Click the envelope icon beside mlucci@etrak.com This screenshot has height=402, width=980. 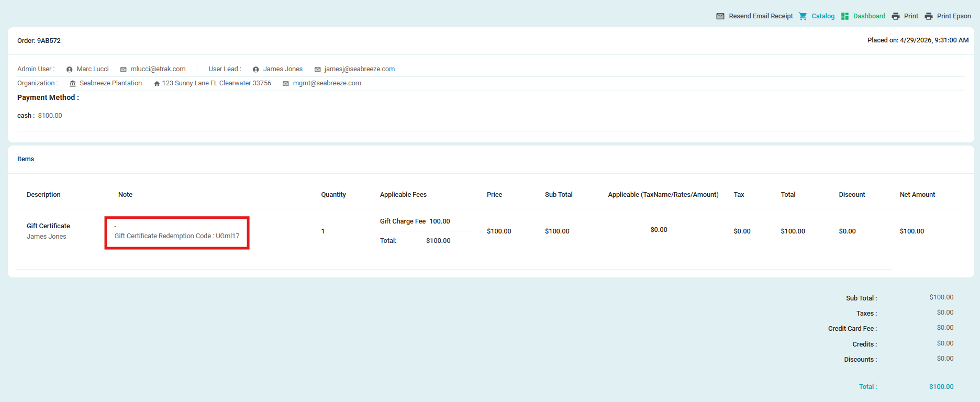pos(124,69)
